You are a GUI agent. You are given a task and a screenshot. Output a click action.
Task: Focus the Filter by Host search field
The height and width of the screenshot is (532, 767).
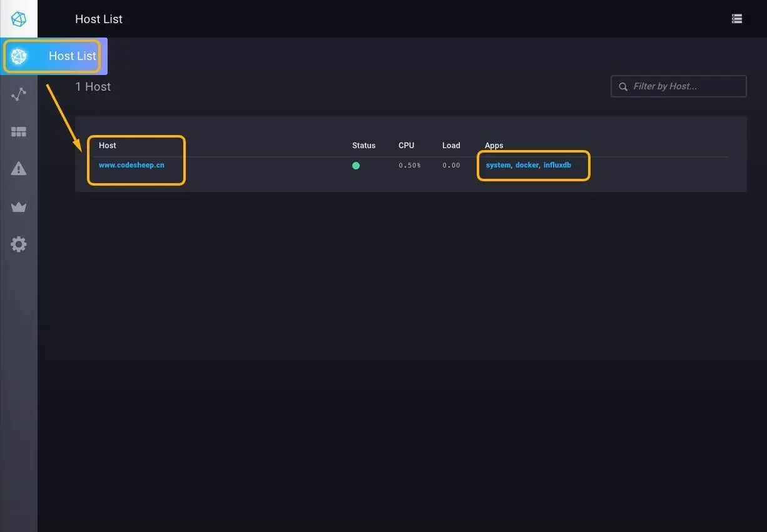[679, 86]
